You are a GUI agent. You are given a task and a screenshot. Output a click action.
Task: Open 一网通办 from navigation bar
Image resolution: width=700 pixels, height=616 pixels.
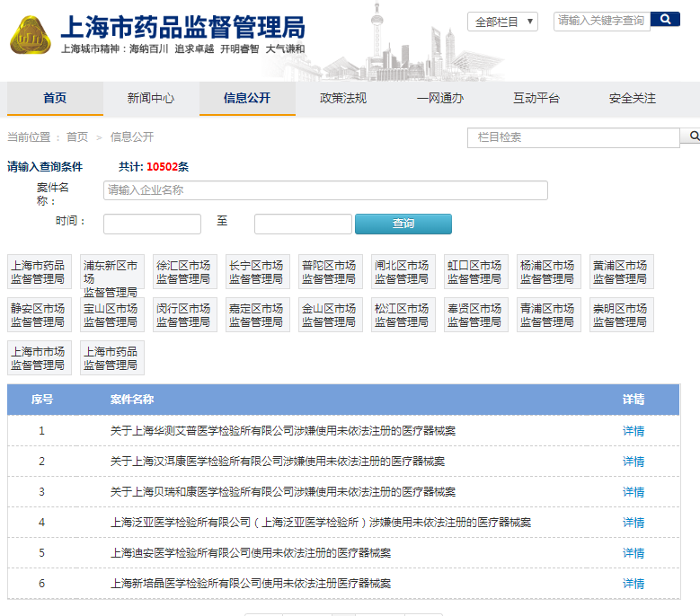click(439, 99)
